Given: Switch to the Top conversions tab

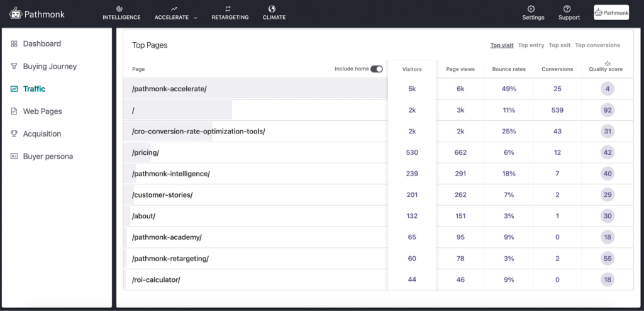Looking at the screenshot, I should 597,45.
